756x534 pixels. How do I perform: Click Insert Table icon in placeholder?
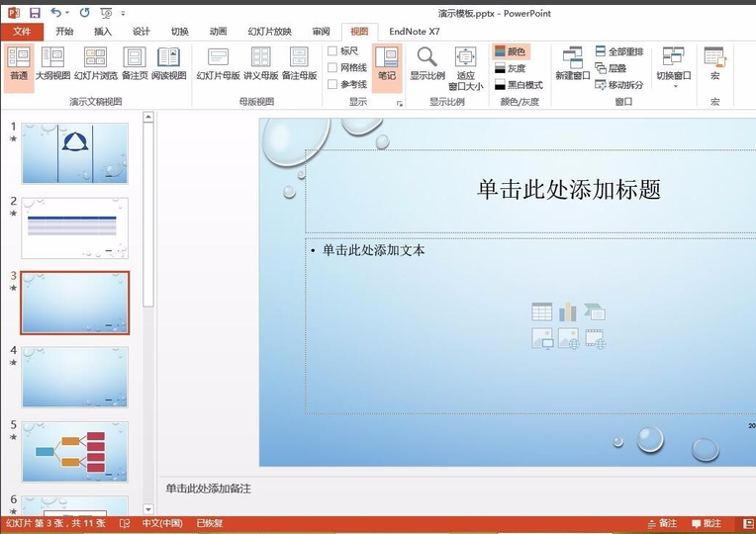pos(542,311)
